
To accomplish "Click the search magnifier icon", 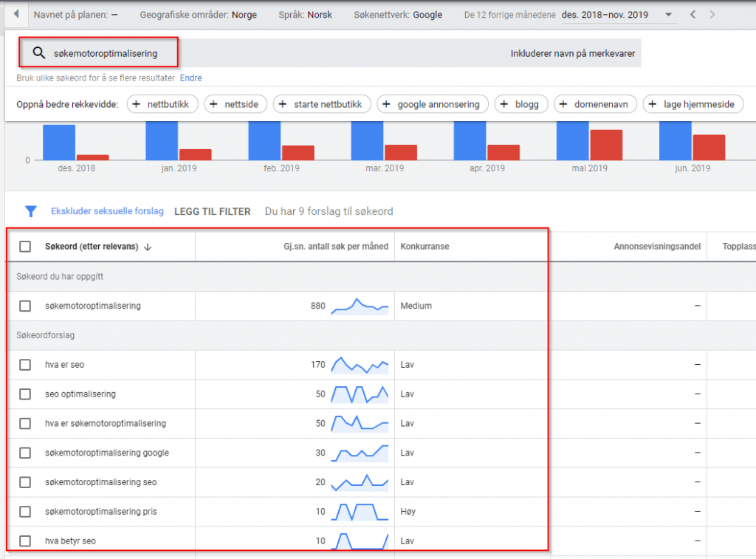I will [x=38, y=53].
